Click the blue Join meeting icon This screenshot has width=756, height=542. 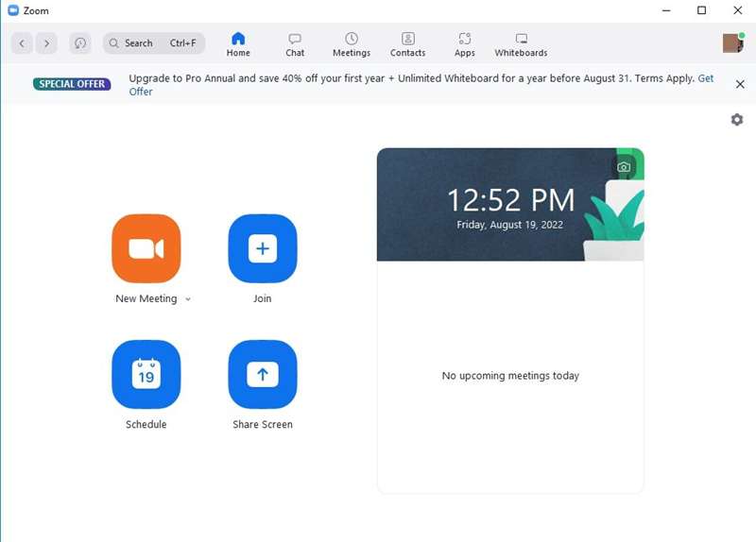tap(262, 248)
